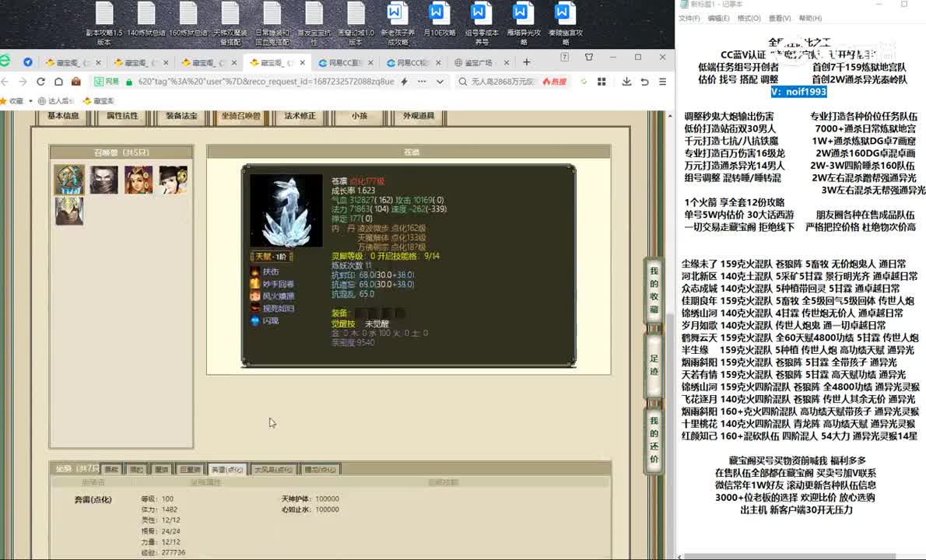
Task: Open the 达人后台 bookmark link
Action: pyautogui.click(x=55, y=101)
